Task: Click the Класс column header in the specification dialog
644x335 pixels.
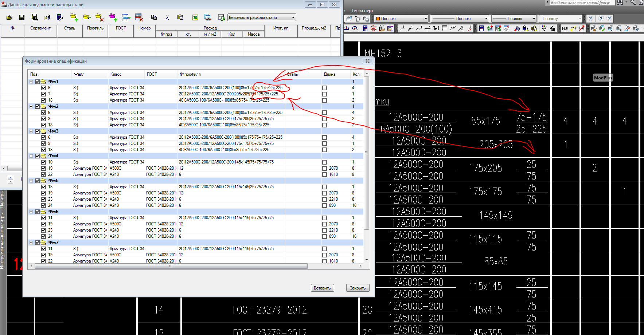Action: tap(126, 74)
